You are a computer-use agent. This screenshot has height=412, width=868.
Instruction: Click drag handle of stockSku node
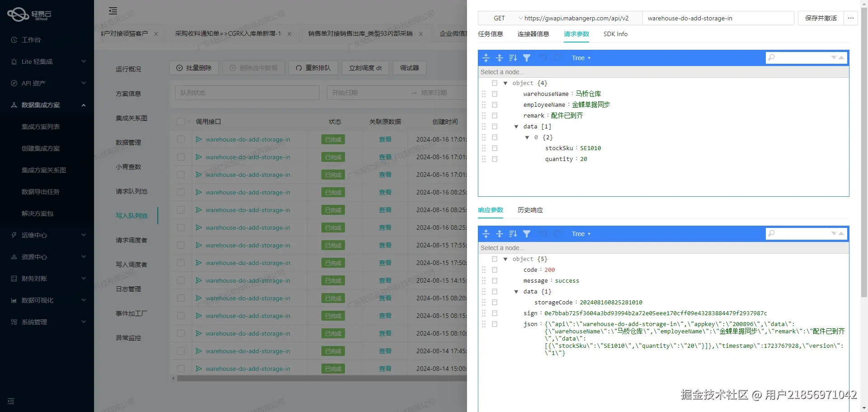(x=484, y=148)
